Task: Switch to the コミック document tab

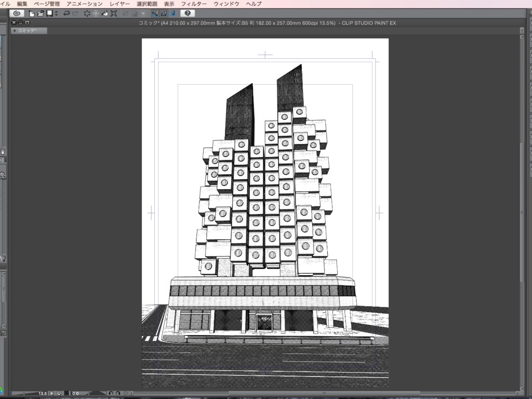Action: coord(28,30)
